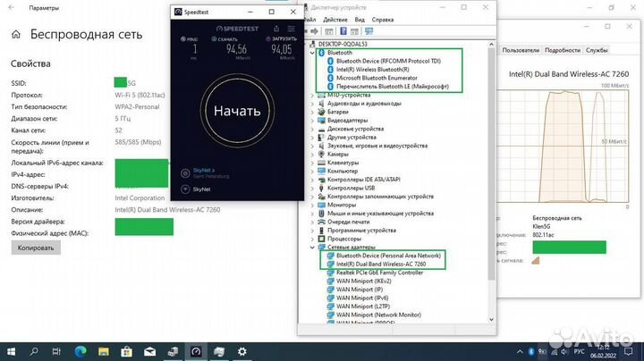Click the Settings gear on the taskbar
This screenshot has width=644, height=361.
(241, 351)
